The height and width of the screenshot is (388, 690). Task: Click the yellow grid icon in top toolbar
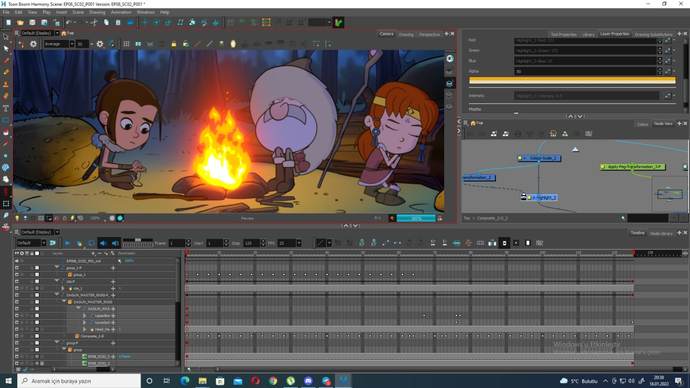pos(266,22)
